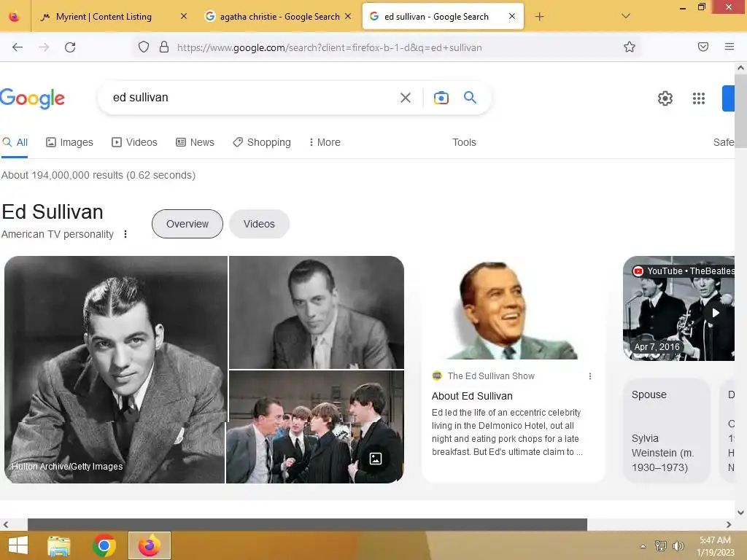747x560 pixels.
Task: Expand the More search filters menu
Action: click(x=325, y=142)
